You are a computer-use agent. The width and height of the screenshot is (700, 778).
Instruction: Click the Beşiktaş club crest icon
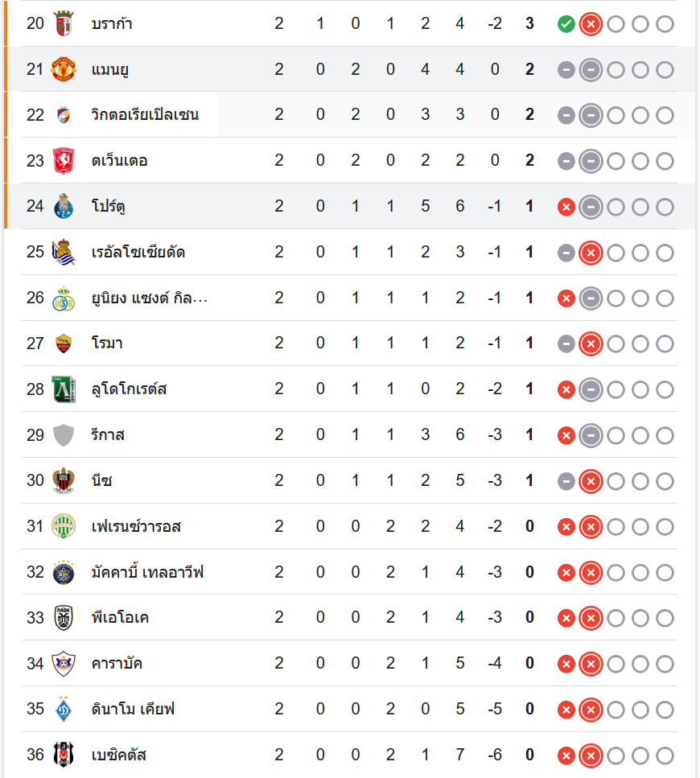tap(63, 755)
